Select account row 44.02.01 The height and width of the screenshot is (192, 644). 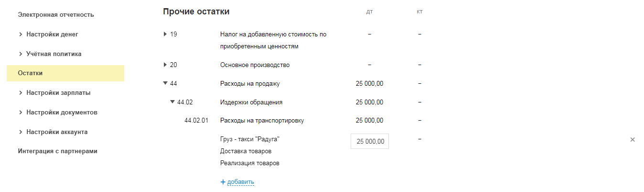coord(196,120)
